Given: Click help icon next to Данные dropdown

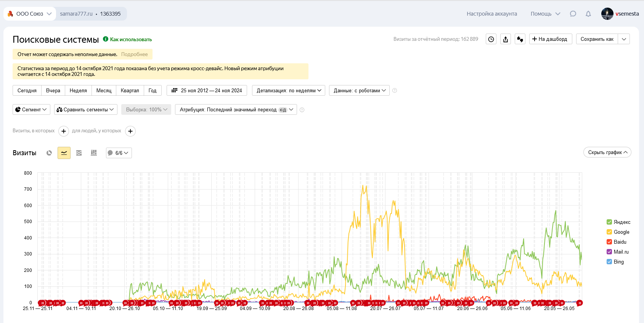Looking at the screenshot, I should [x=395, y=90].
